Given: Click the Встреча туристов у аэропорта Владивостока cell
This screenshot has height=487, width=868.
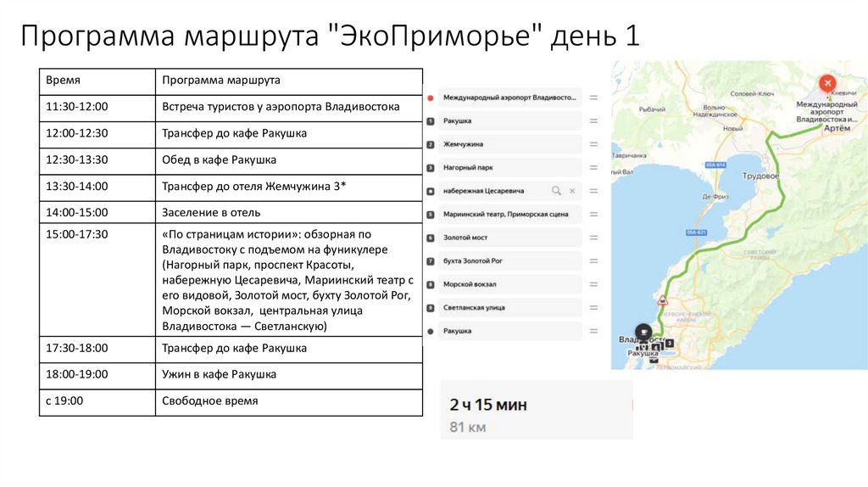Looking at the screenshot, I should pos(289,108).
